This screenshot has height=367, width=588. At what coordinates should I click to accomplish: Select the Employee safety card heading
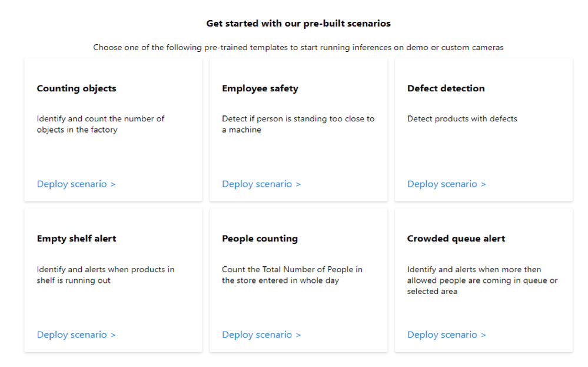pyautogui.click(x=260, y=88)
